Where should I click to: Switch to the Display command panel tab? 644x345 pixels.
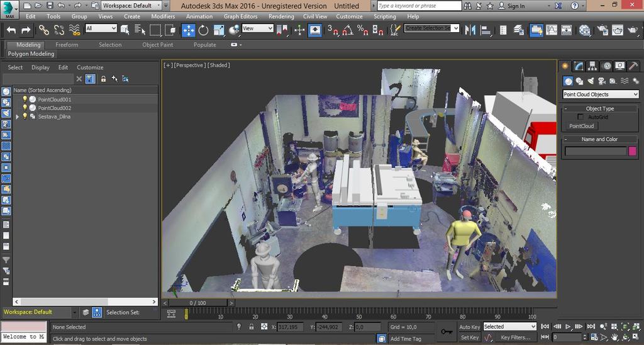click(619, 66)
